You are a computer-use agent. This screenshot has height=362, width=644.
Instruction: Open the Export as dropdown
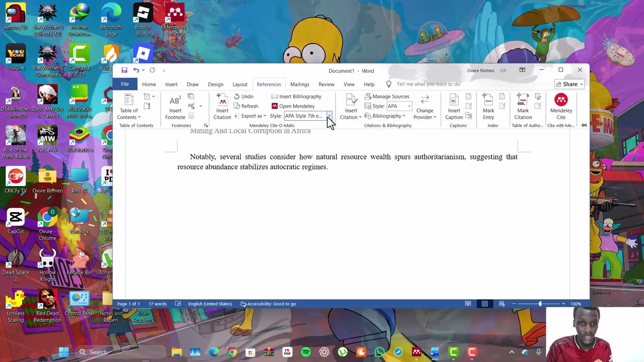pyautogui.click(x=250, y=116)
